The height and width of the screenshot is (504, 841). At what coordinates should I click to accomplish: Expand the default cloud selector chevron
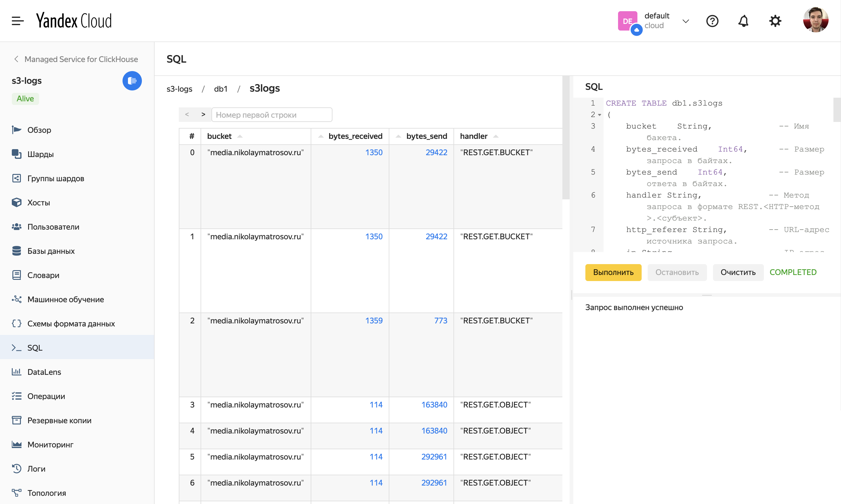point(686,21)
